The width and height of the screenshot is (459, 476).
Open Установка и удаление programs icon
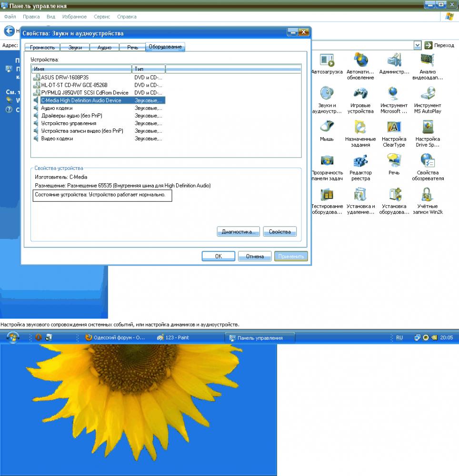pyautogui.click(x=360, y=195)
